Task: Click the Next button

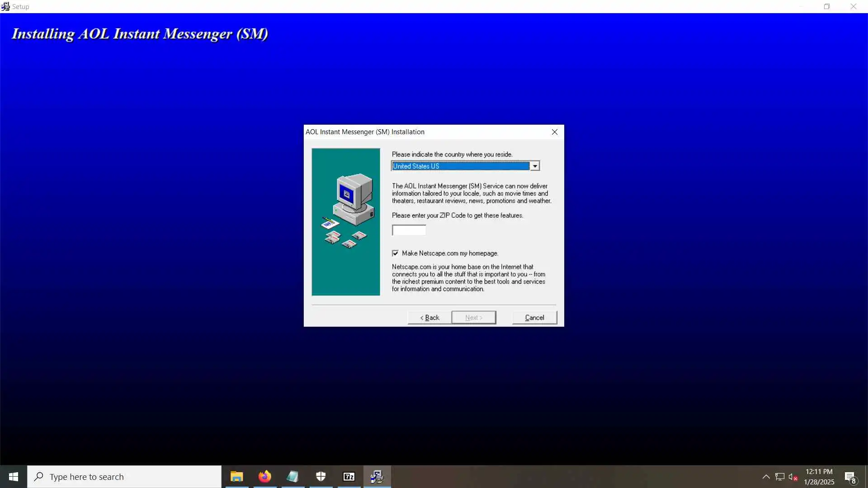Action: click(x=473, y=318)
